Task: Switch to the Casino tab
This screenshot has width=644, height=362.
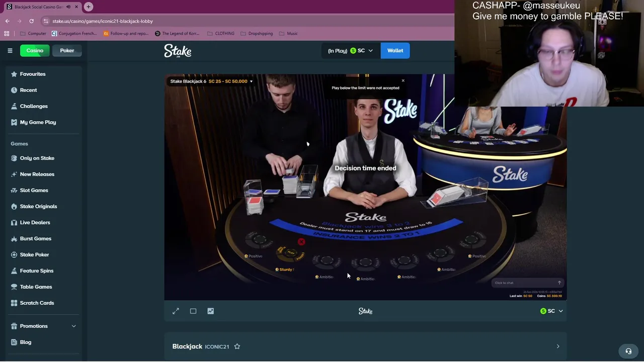Action: pos(35,50)
